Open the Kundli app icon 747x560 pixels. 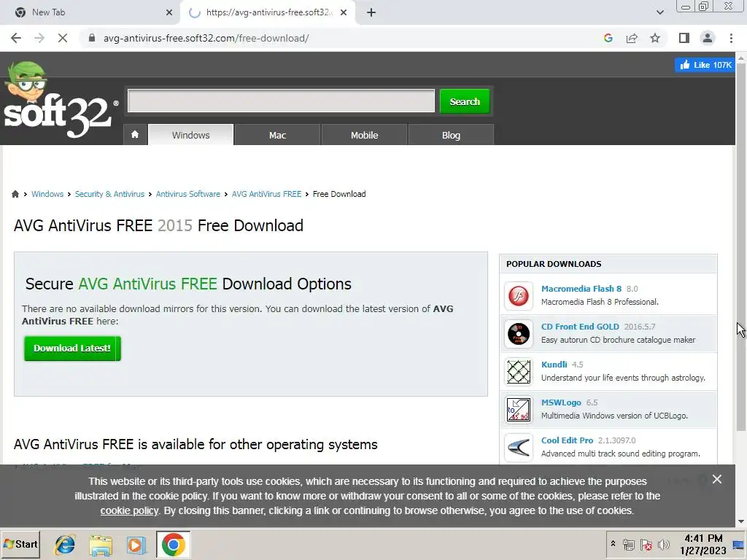click(x=519, y=371)
